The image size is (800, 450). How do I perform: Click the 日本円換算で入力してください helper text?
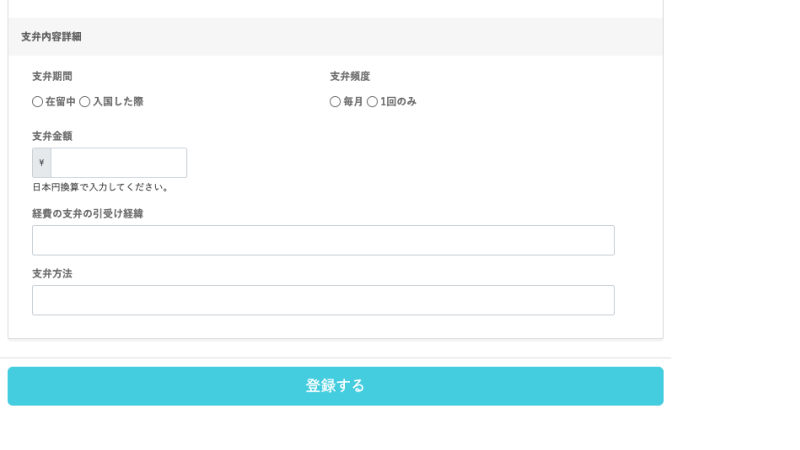tap(101, 187)
